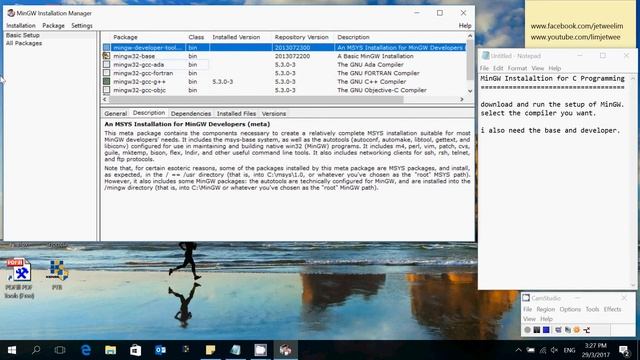Open CamStudio Options menu
The height and width of the screenshot is (360, 640).
pyautogui.click(x=570, y=309)
